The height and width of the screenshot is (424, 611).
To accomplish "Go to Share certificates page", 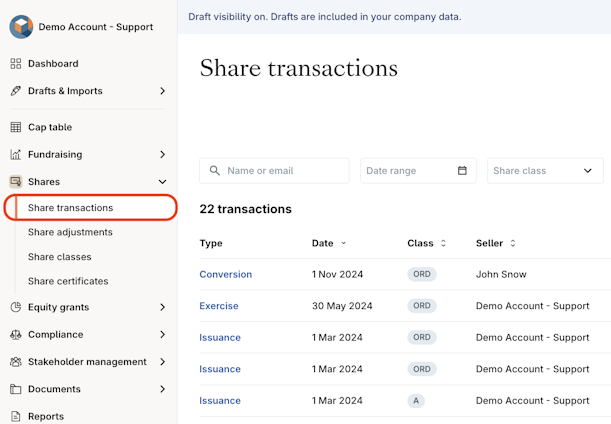I will point(68,281).
